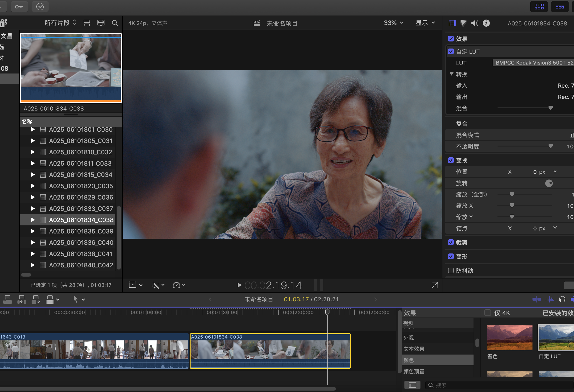Click the insert clip edit icon
The image size is (574, 392).
click(x=22, y=299)
